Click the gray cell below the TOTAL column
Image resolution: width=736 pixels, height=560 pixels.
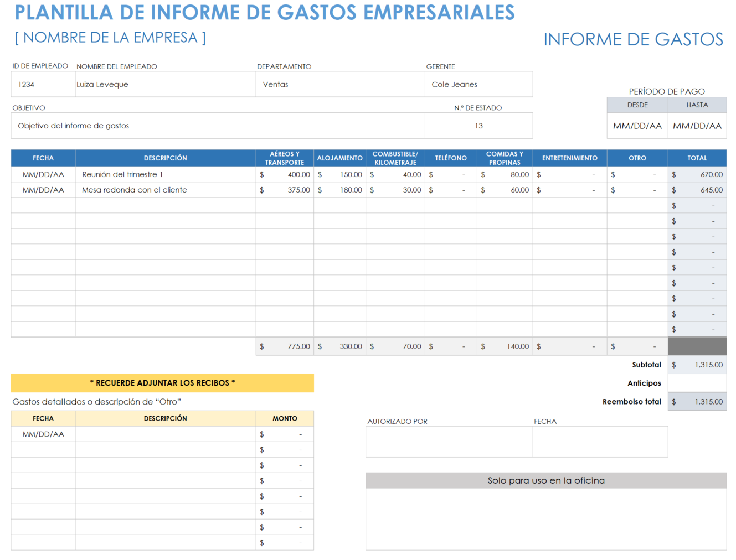coord(697,346)
